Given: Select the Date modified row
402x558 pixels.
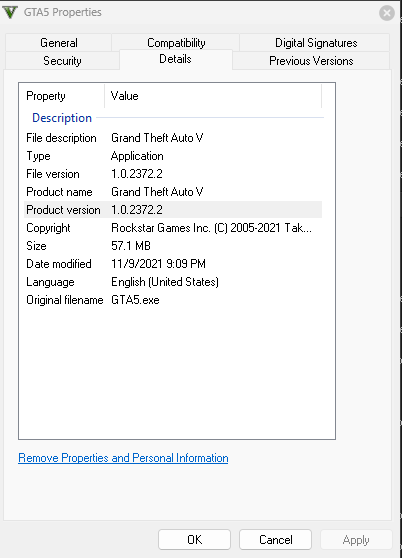Looking at the screenshot, I should (173, 264).
